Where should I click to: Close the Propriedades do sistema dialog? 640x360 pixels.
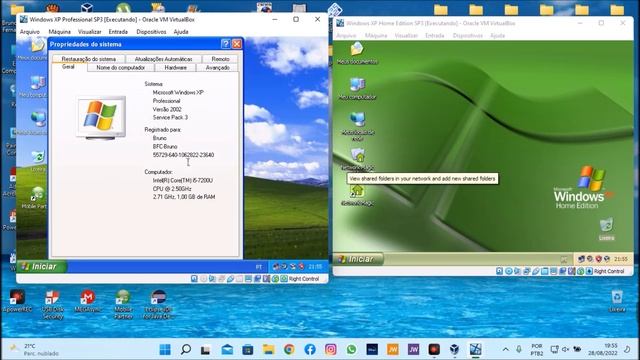point(237,44)
